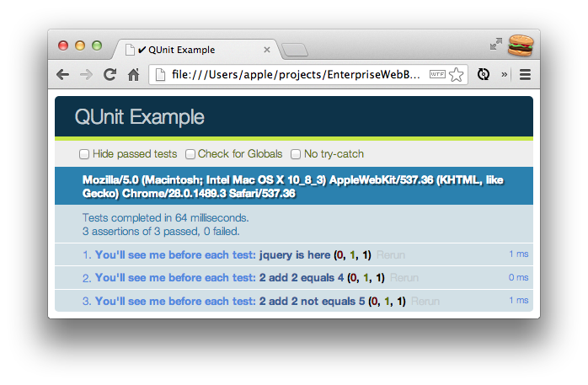Click the QUnit Example header link
The width and height of the screenshot is (588, 385).
139,117
